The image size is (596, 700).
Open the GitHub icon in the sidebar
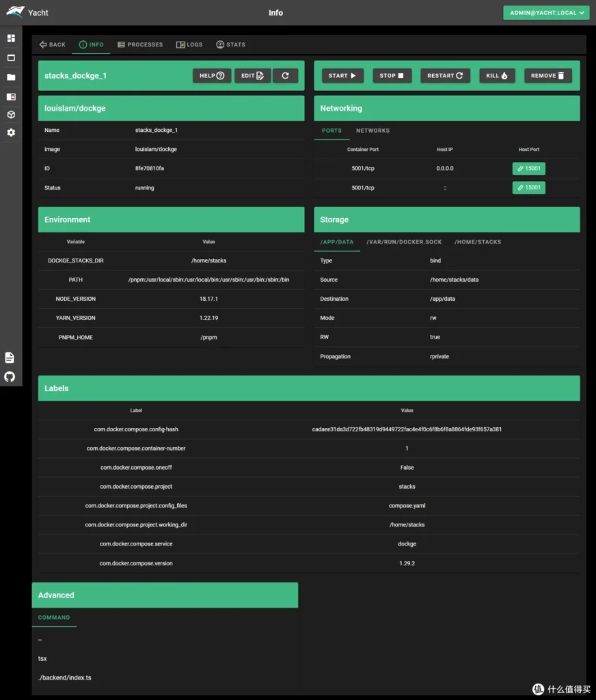tap(10, 377)
